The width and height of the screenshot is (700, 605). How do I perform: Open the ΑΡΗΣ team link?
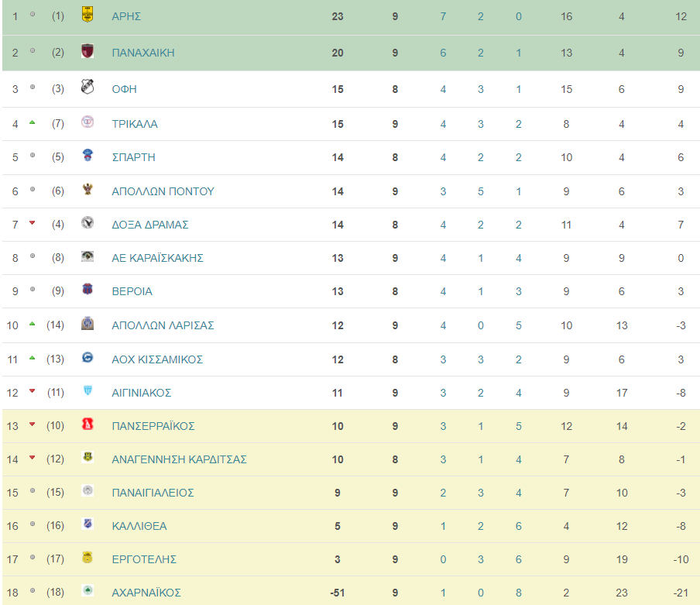click(x=126, y=16)
